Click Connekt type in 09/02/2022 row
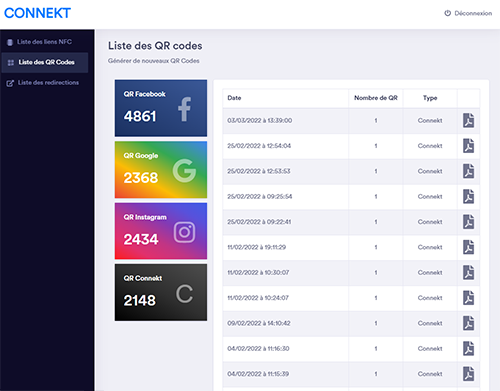 click(430, 323)
